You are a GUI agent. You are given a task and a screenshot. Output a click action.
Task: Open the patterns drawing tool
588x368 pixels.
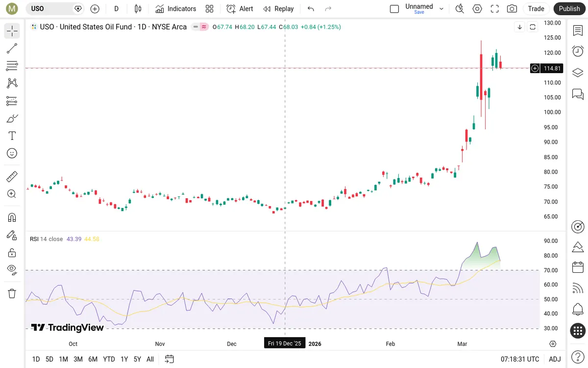(x=12, y=83)
